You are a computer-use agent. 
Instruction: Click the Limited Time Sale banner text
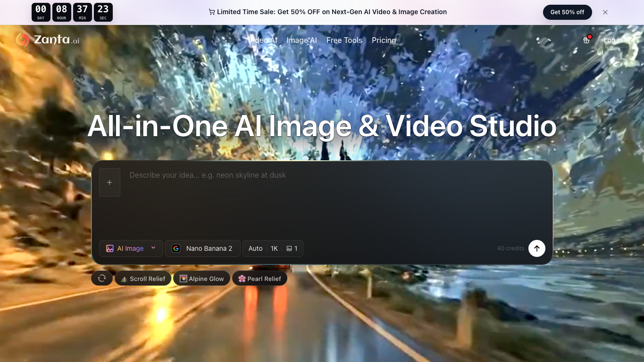tap(332, 12)
